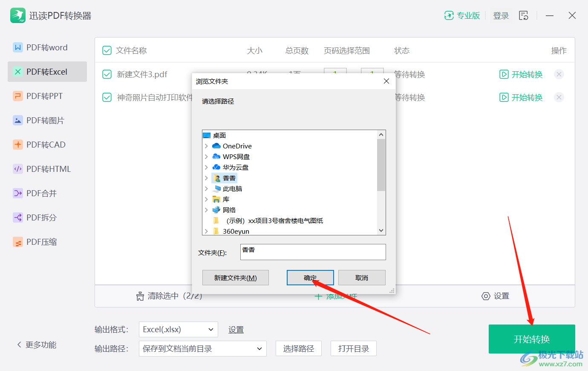Click the 迅读PDF转换器 app logo icon
Image resolution: width=588 pixels, height=371 pixels.
pos(18,15)
